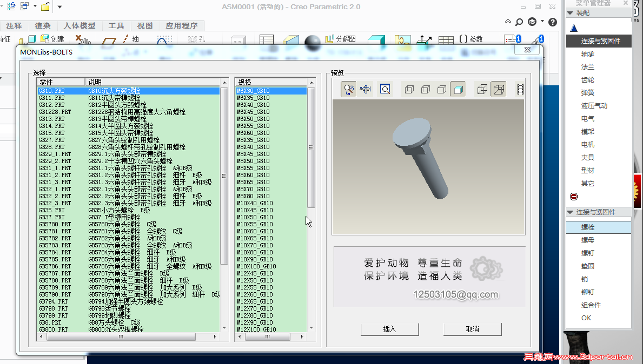Click the 说明 column header
Viewport: 643px width, 364px height.
153,82
